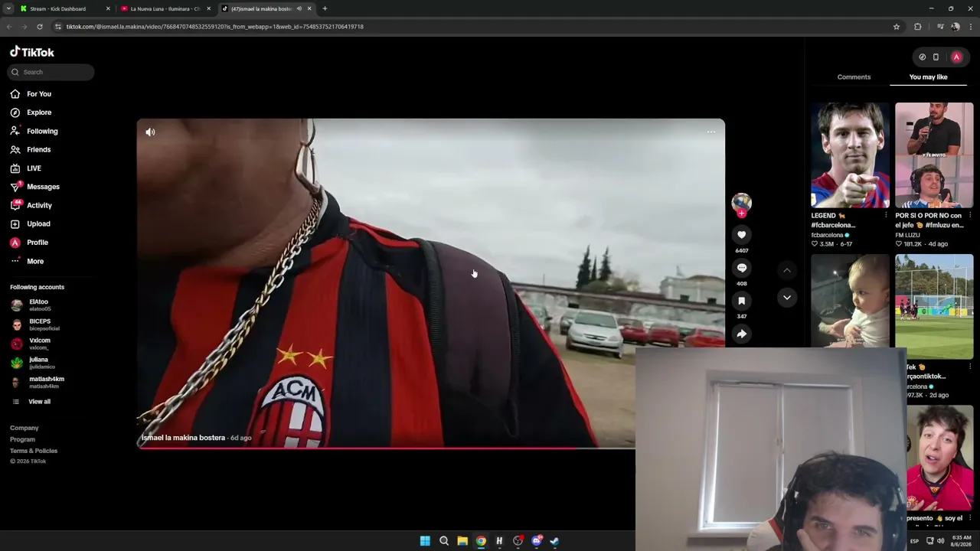The width and height of the screenshot is (980, 551).
Task: Open the Messi LEGEND video thumbnail
Action: coord(851,155)
